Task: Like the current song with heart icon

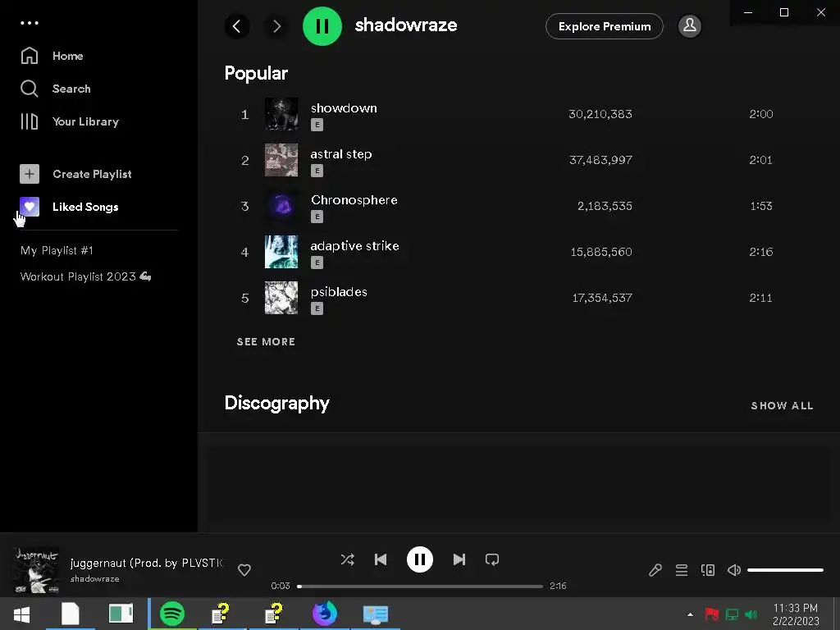Action: 244,570
